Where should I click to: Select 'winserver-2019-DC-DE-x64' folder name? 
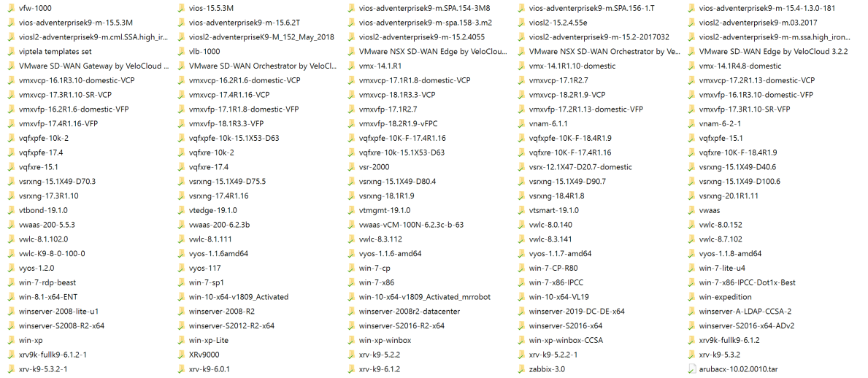point(577,311)
